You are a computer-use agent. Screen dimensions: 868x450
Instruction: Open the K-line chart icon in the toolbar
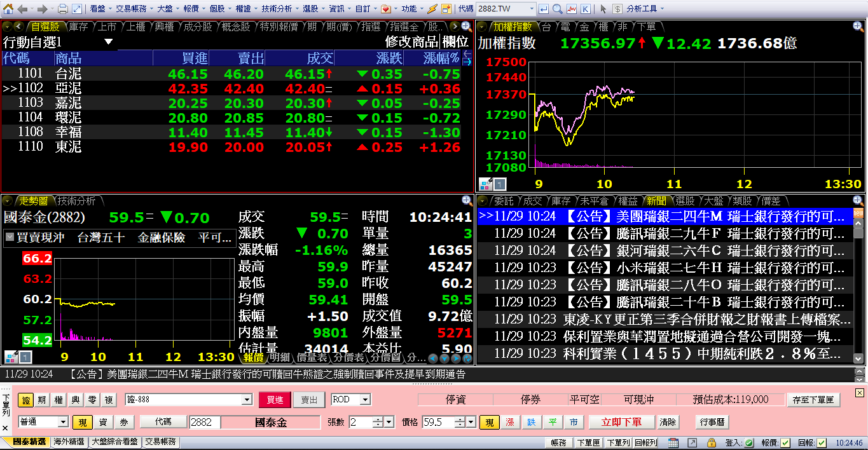[585, 9]
